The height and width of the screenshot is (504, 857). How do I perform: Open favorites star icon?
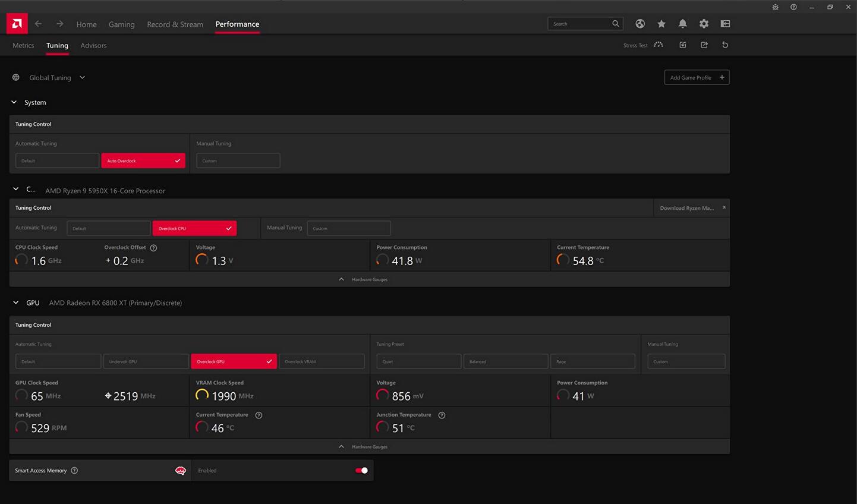(661, 24)
